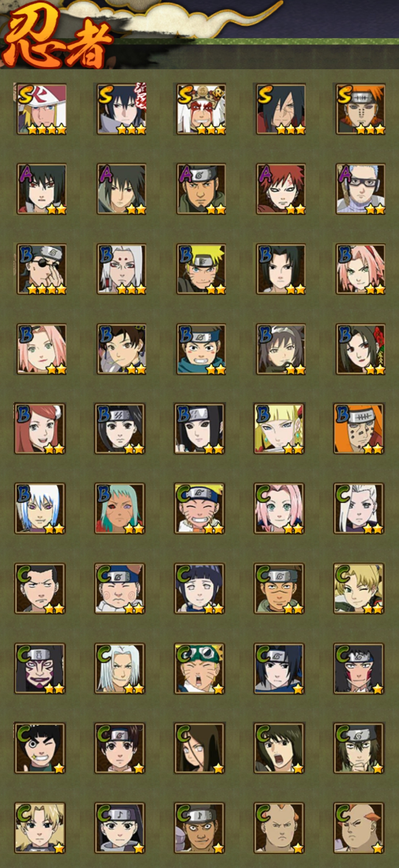Select S-rank Minato with Hokage hat
The image size is (399, 868).
tap(41, 109)
